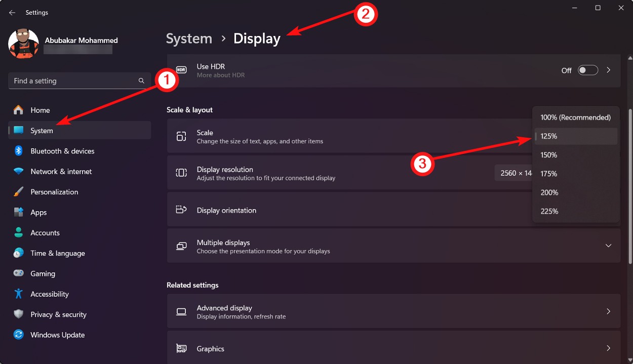Open Accessibility settings
The image size is (633, 364).
[49, 294]
